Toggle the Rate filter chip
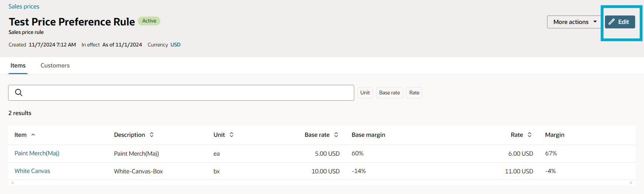Viewport: 644px width, 194px height. point(414,93)
